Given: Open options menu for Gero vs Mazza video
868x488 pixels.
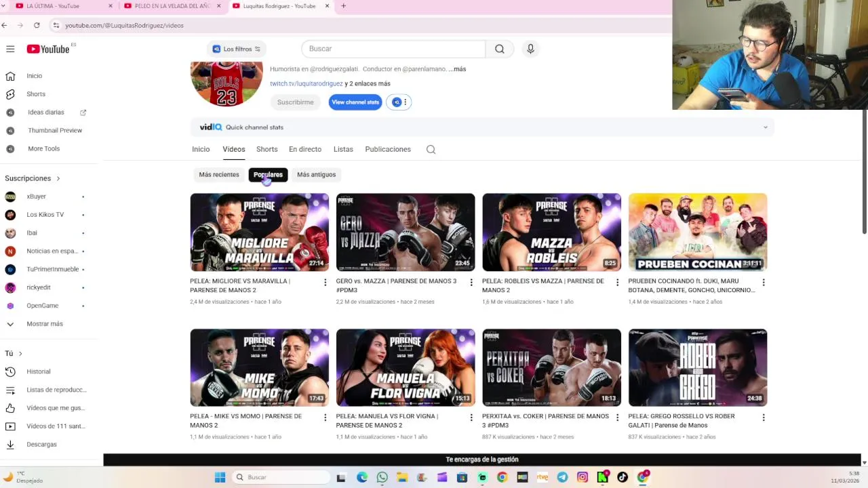Looking at the screenshot, I should [x=471, y=283].
